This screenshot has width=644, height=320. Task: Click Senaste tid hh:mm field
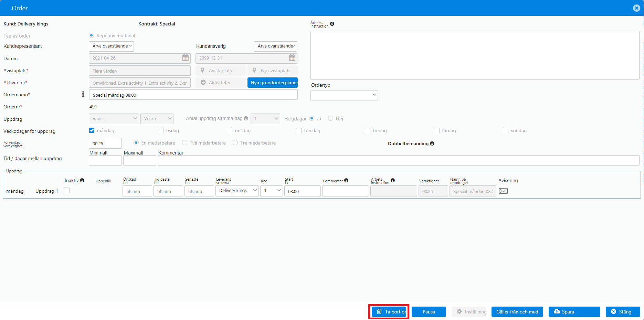[x=199, y=191]
